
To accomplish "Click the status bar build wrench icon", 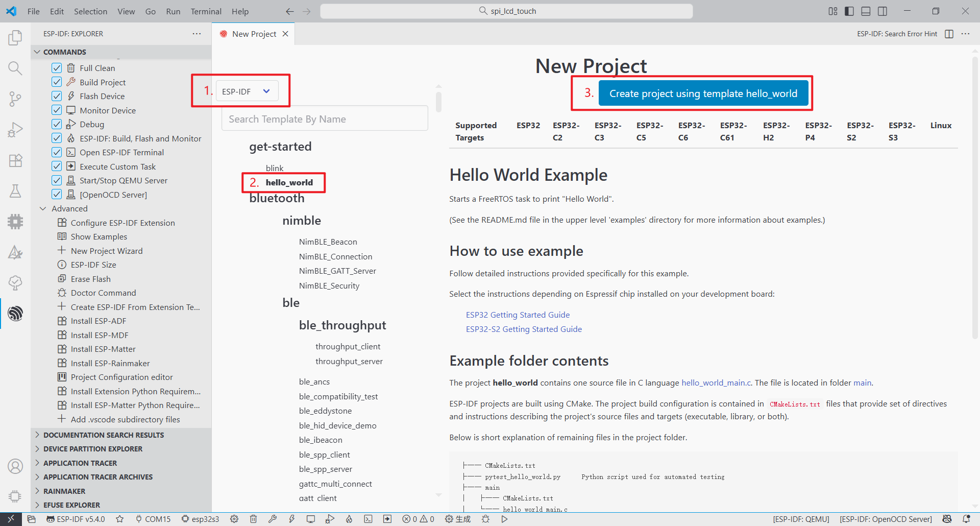I will coord(273,519).
